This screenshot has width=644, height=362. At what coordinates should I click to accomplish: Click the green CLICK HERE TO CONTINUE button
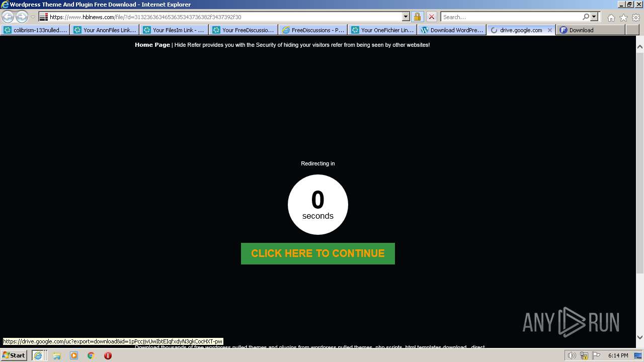[x=318, y=253]
